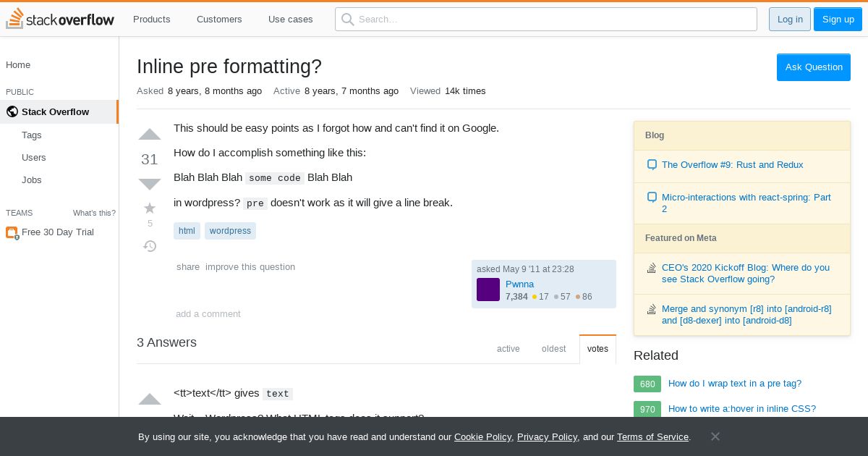868x456 pixels.
Task: Upvote the question with the up arrow
Action: click(x=150, y=135)
